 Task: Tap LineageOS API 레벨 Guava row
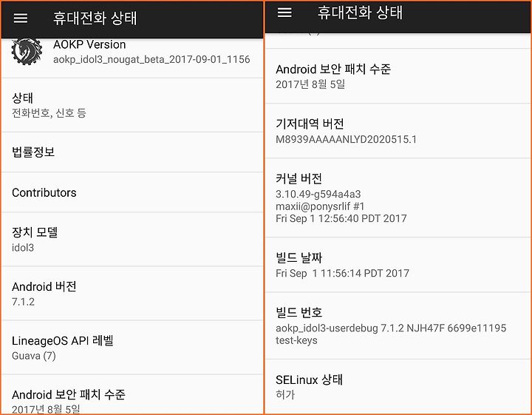[x=132, y=348]
